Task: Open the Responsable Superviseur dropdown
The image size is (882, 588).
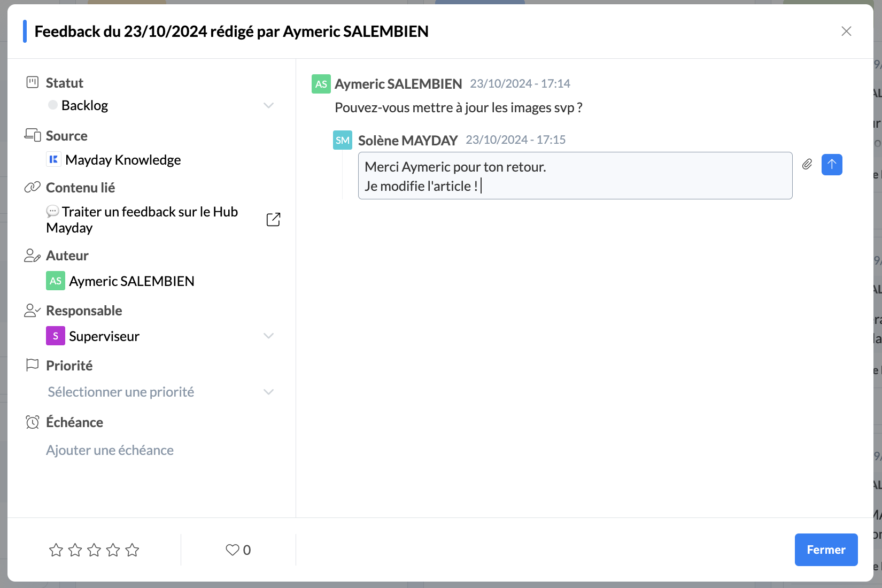Action: [x=268, y=336]
